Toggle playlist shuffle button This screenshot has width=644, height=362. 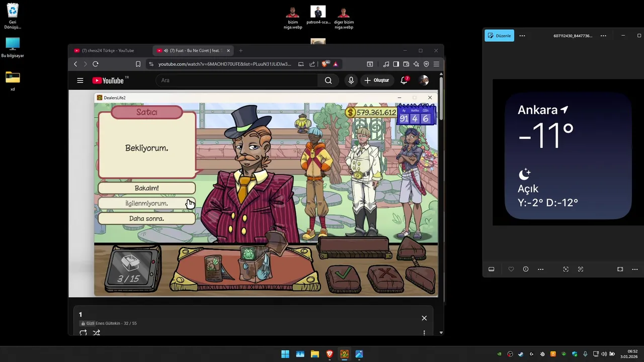click(x=97, y=332)
